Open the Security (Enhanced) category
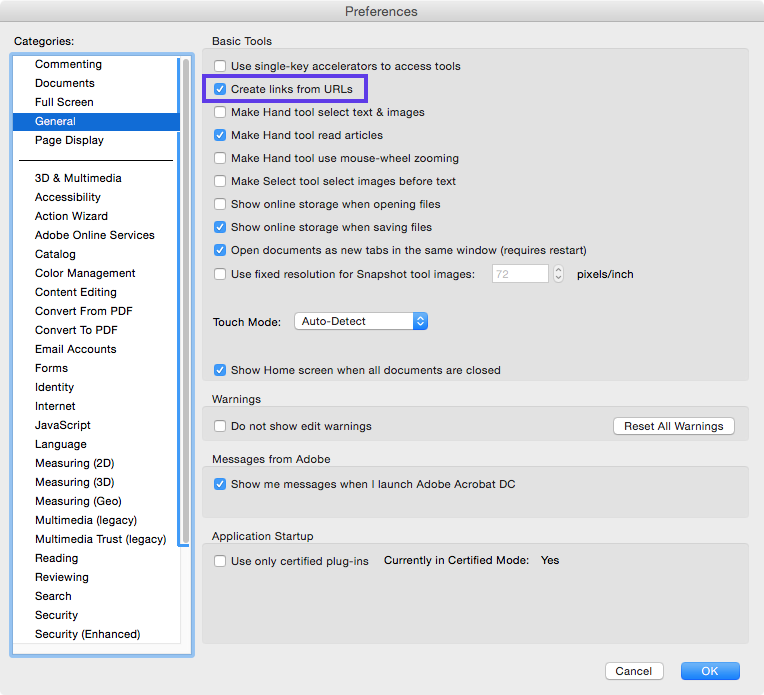 pyautogui.click(x=87, y=634)
